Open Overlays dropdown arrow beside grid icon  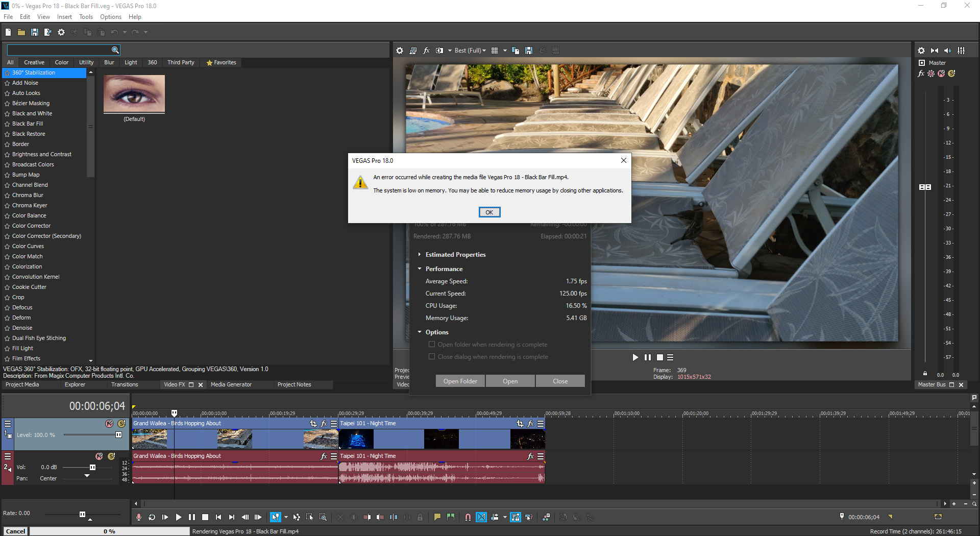505,51
